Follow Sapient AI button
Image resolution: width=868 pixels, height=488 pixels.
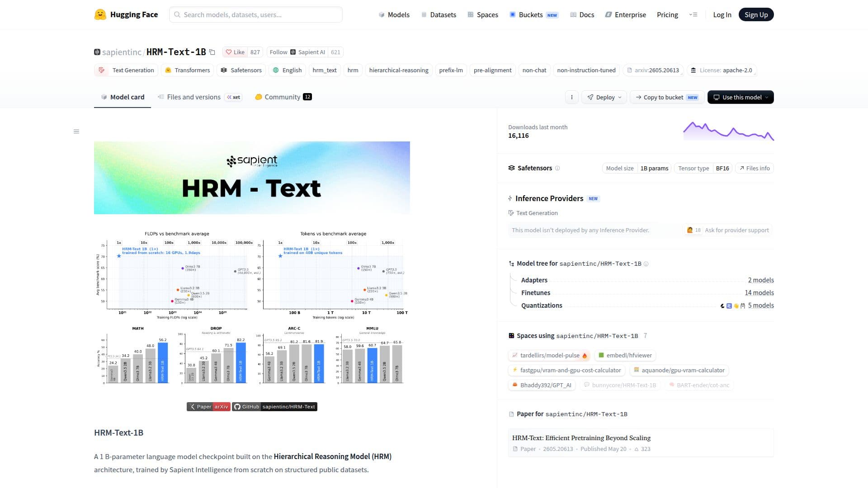(x=297, y=52)
